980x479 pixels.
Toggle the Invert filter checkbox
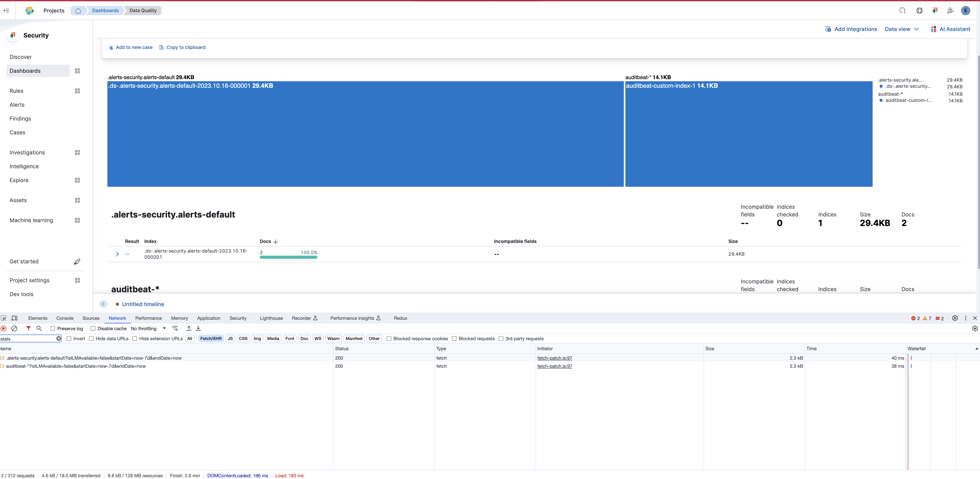[x=69, y=339]
